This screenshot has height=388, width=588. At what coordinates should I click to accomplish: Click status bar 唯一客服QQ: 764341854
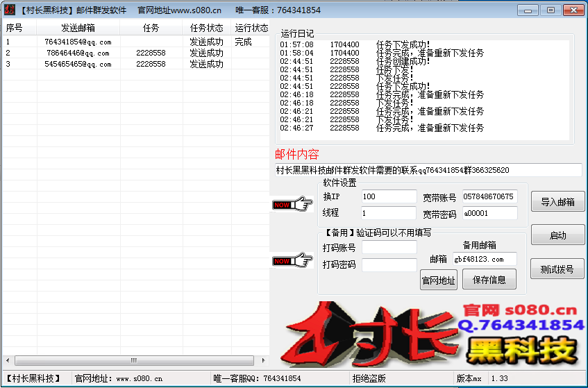pos(257,378)
